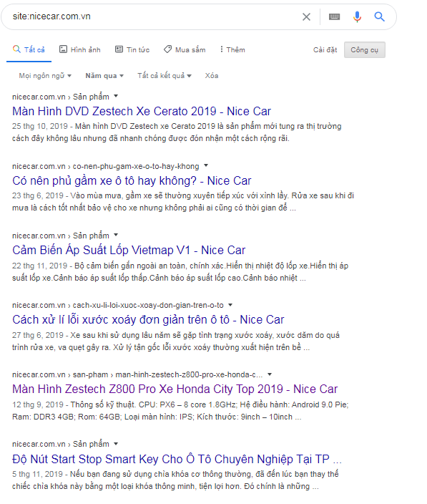The width and height of the screenshot is (427, 504).
Task: Select the Tất cả tab
Action: 29,50
